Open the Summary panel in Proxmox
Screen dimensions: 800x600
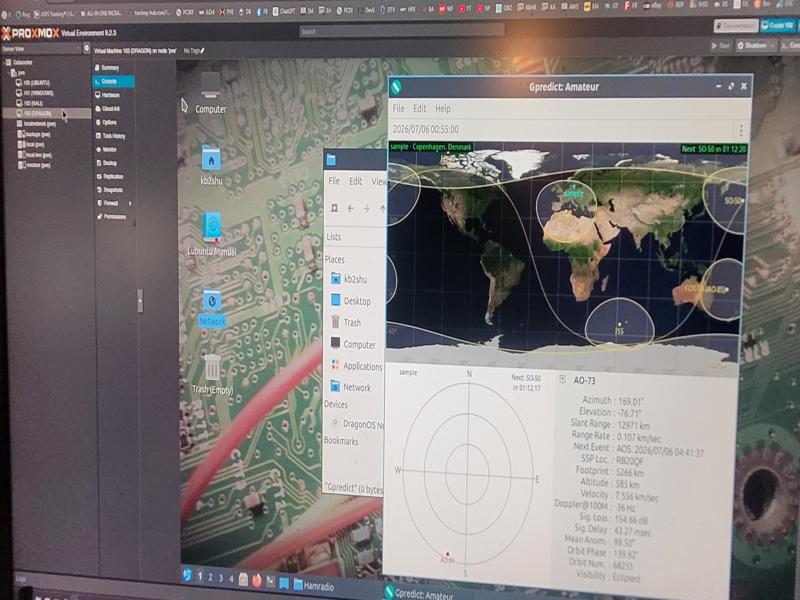click(x=107, y=67)
